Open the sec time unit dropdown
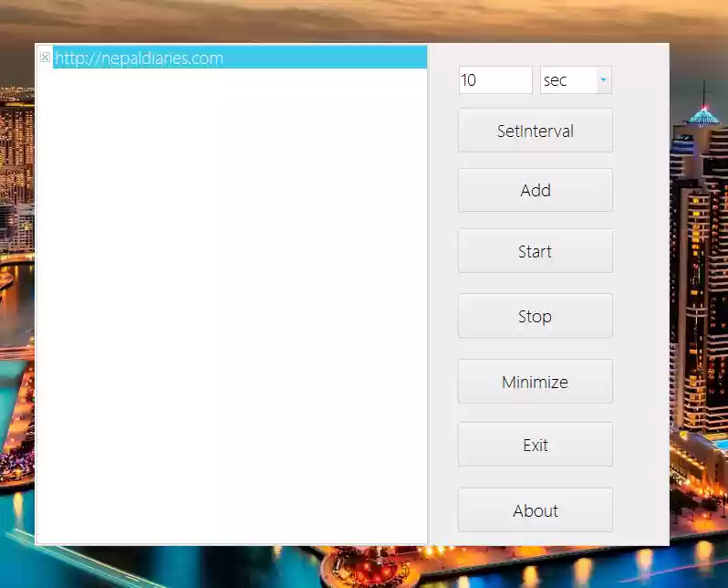The image size is (728, 588). click(x=576, y=80)
